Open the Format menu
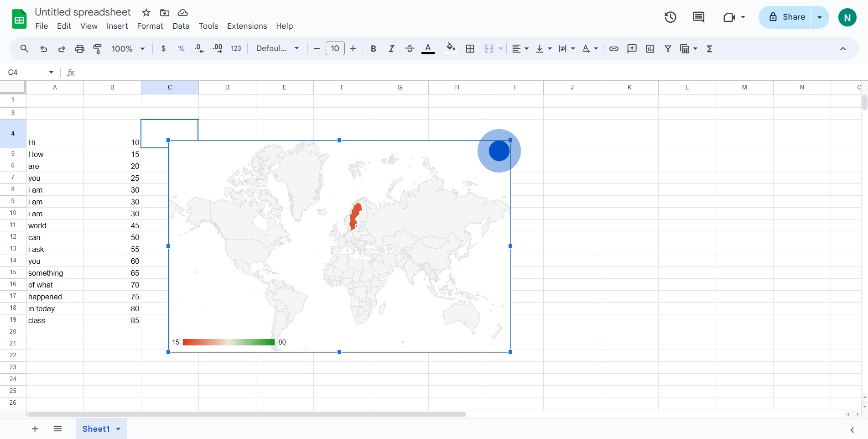This screenshot has width=868, height=439. click(x=150, y=26)
